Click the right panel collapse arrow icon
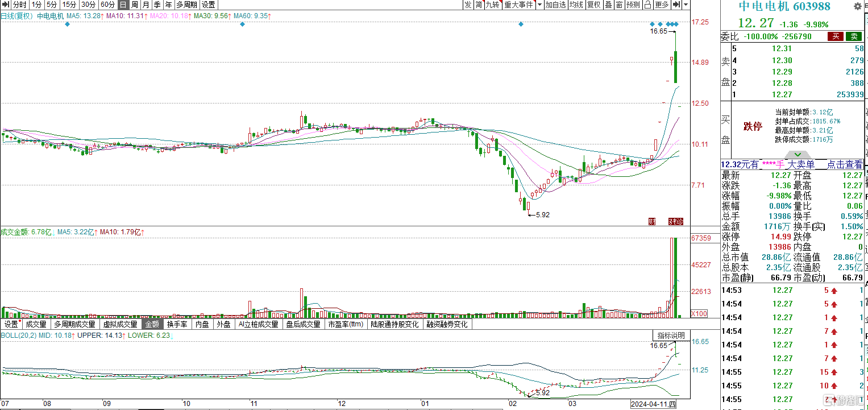Image resolution: width=868 pixels, height=410 pixels. pyautogui.click(x=676, y=5)
